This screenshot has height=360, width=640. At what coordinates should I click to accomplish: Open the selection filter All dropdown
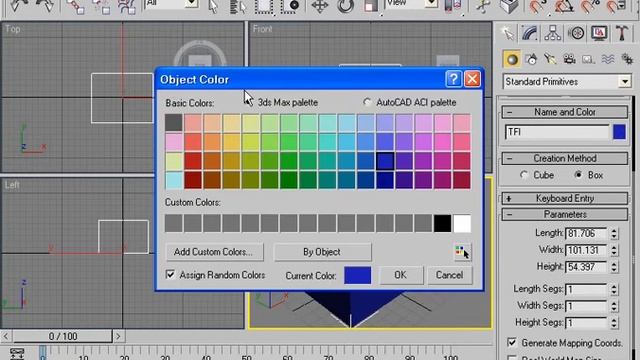point(191,4)
